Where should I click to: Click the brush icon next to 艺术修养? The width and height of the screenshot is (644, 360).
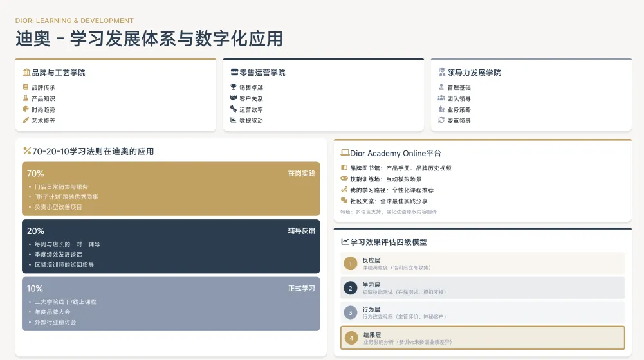pos(26,120)
